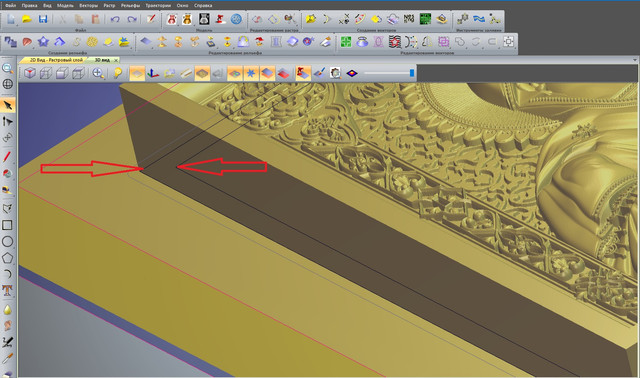Redo the last undone action
This screenshot has width=640, height=378.
[131, 19]
